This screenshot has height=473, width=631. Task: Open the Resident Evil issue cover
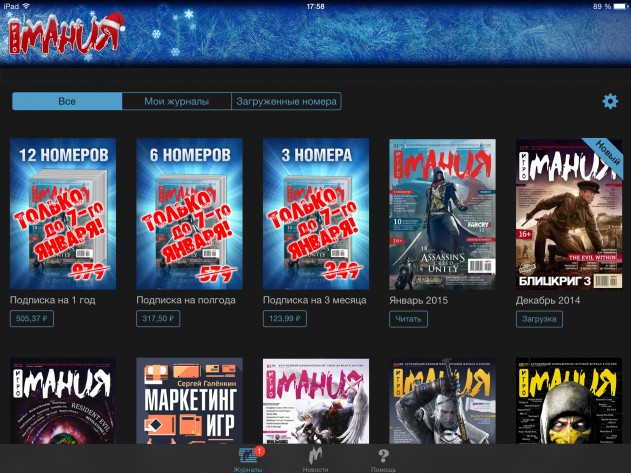click(63, 401)
